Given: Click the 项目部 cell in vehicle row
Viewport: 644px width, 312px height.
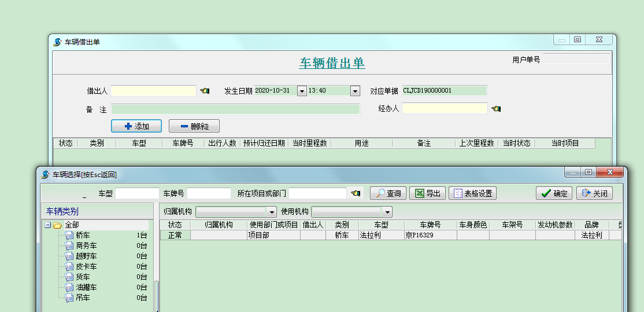Looking at the screenshot, I should tap(274, 235).
